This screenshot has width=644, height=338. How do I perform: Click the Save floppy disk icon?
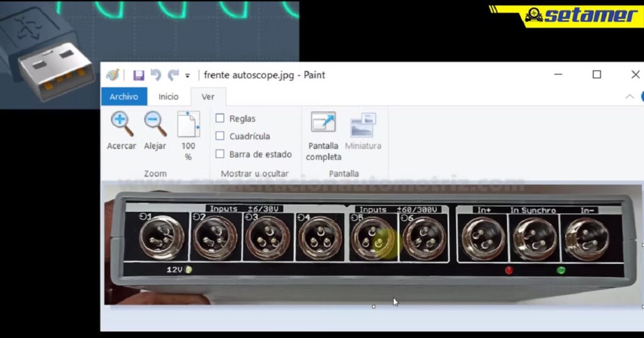pyautogui.click(x=138, y=75)
